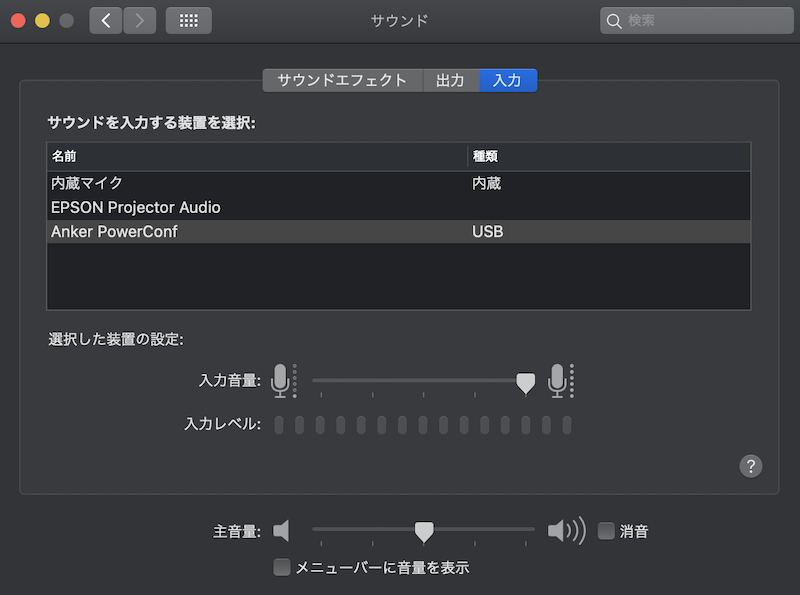This screenshot has width=800, height=595.
Task: Adjust the 入力音量 slider thumb
Action: [526, 383]
